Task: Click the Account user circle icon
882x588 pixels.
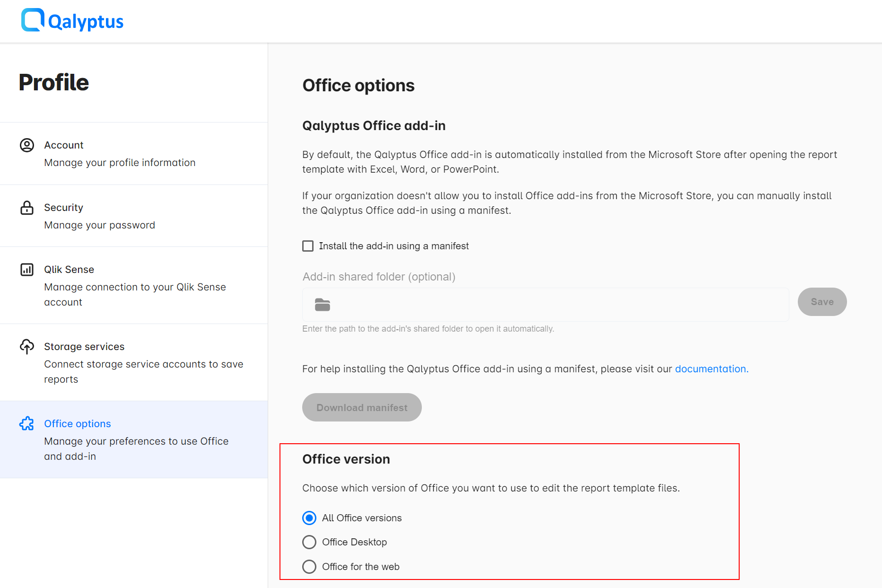Action: (x=27, y=145)
